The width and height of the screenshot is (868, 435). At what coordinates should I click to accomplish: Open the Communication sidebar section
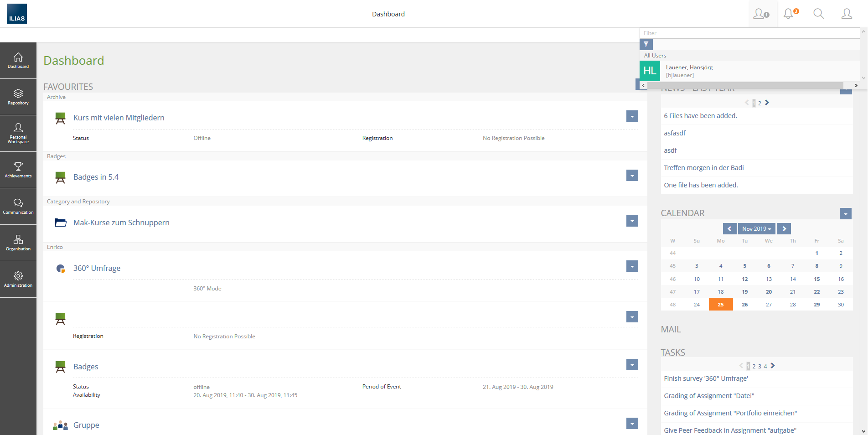pyautogui.click(x=18, y=206)
